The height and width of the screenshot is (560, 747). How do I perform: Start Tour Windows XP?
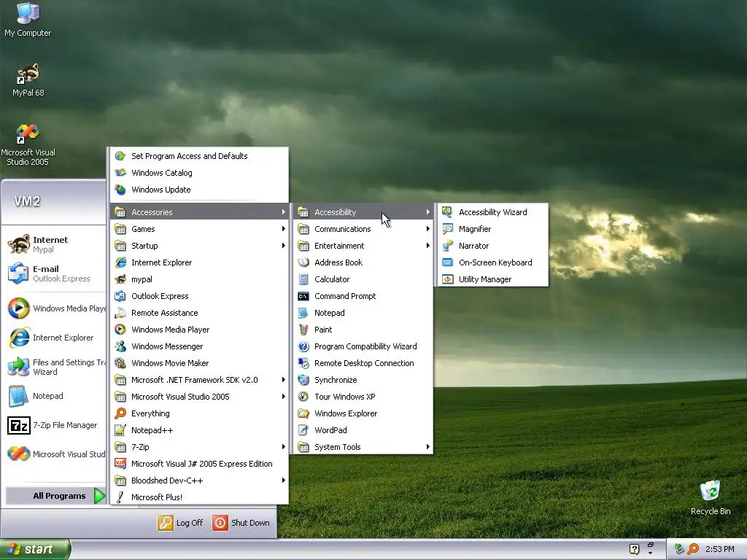click(x=363, y=397)
